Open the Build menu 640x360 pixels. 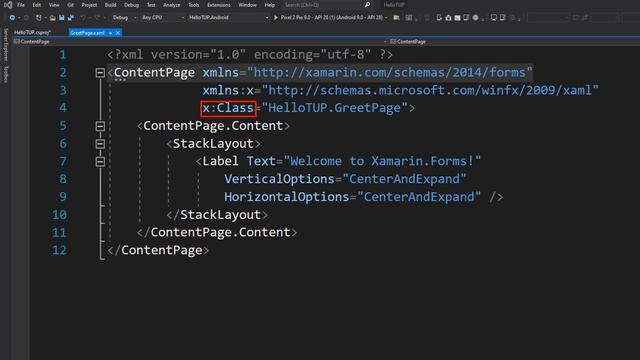pos(110,5)
